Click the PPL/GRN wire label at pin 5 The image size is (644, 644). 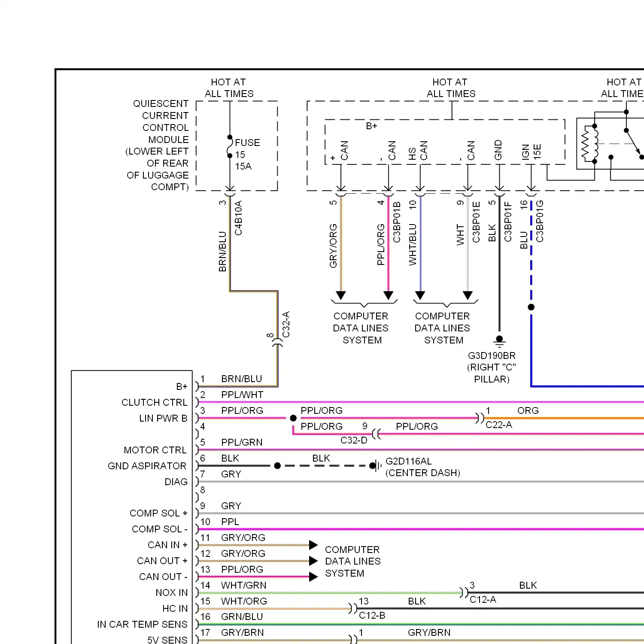pyautogui.click(x=242, y=442)
